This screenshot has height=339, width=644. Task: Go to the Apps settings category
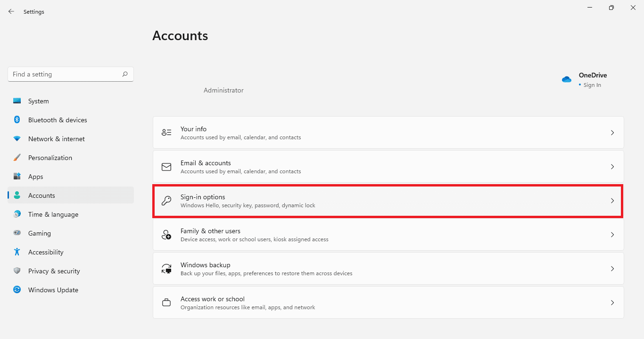pyautogui.click(x=35, y=177)
